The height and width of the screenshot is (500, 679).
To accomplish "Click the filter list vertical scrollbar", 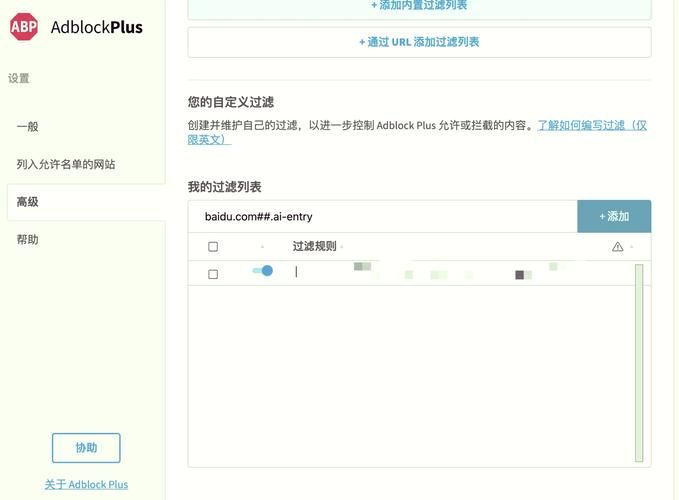I will tap(639, 363).
